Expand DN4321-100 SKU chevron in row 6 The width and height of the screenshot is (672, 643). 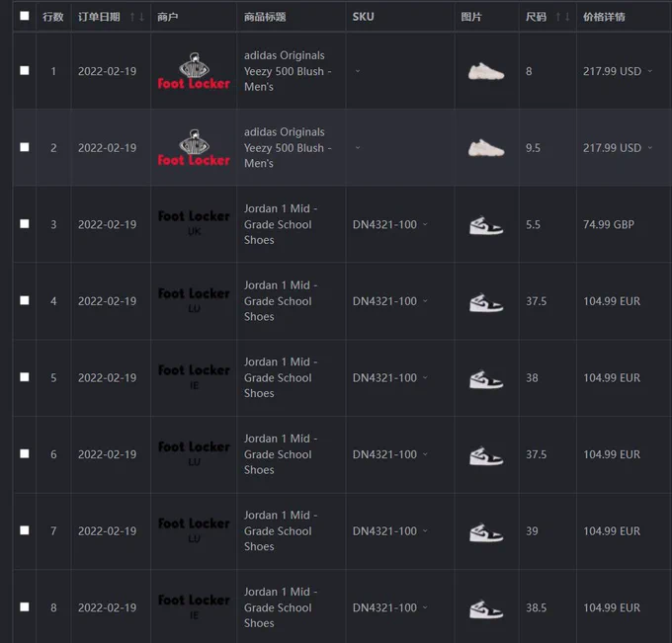coord(425,454)
